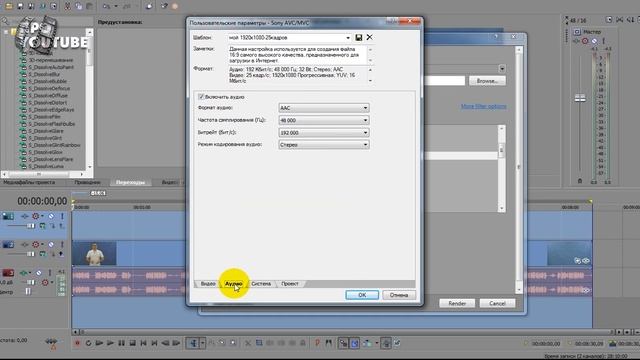The height and width of the screenshot is (360, 640).
Task: Click the OK button
Action: point(362,295)
